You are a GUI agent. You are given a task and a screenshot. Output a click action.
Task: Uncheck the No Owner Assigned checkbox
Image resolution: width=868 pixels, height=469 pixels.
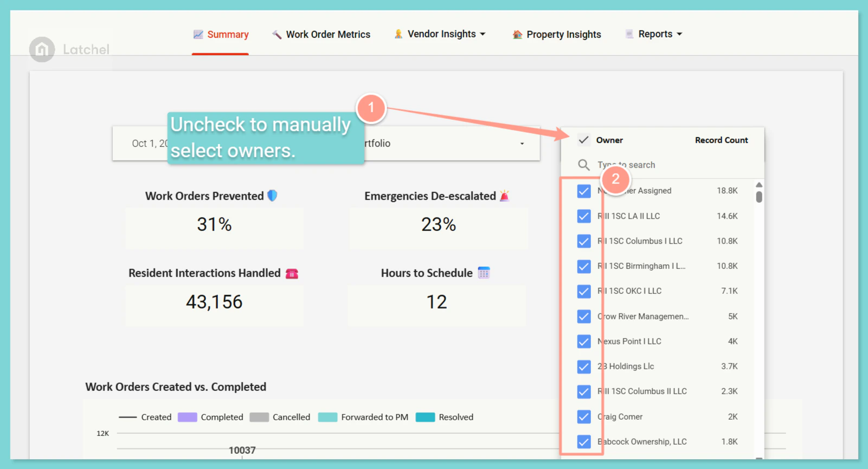point(584,191)
